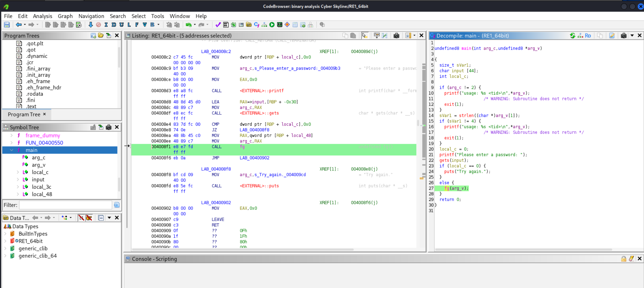Click the <EXTERNAL>::gets reference

pos(259,113)
